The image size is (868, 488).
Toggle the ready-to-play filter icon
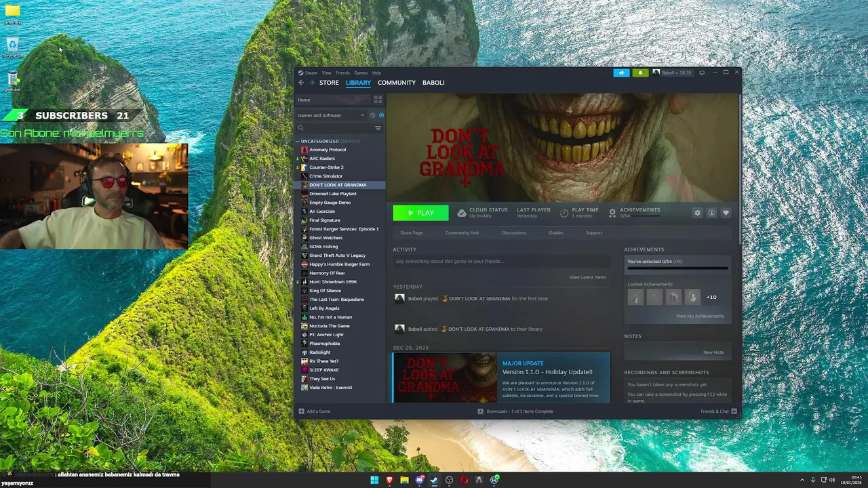[x=381, y=115]
